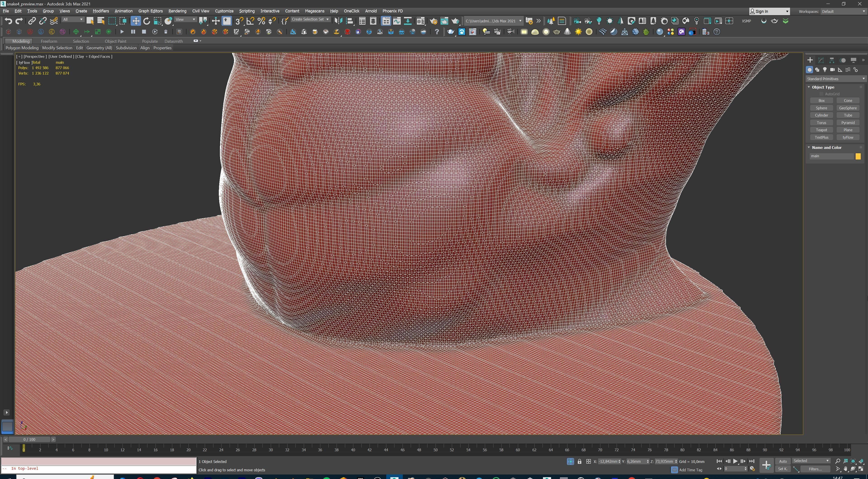Click the yellow object color swatch
Viewport: 868px width, 479px height.
(x=858, y=156)
